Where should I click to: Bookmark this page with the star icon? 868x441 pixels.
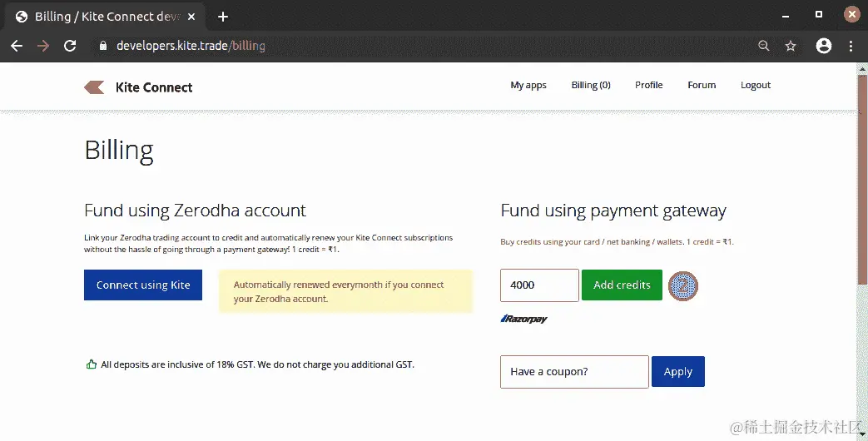click(791, 46)
